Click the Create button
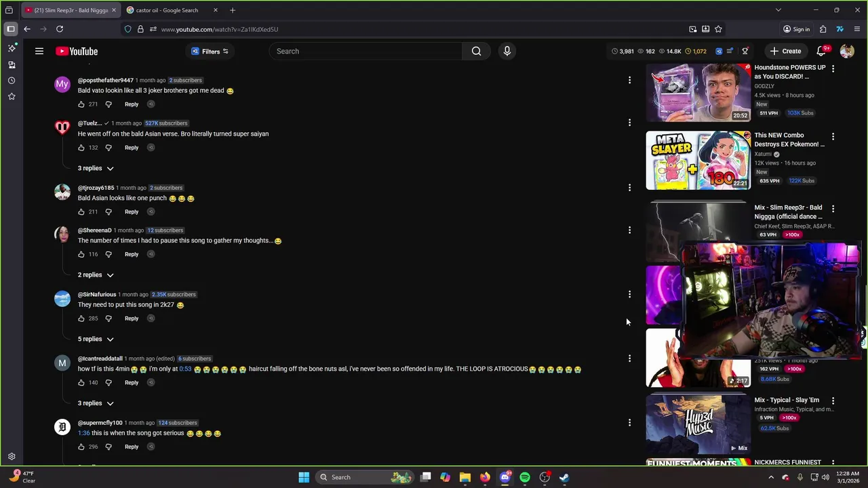This screenshot has width=868, height=488. (x=785, y=51)
